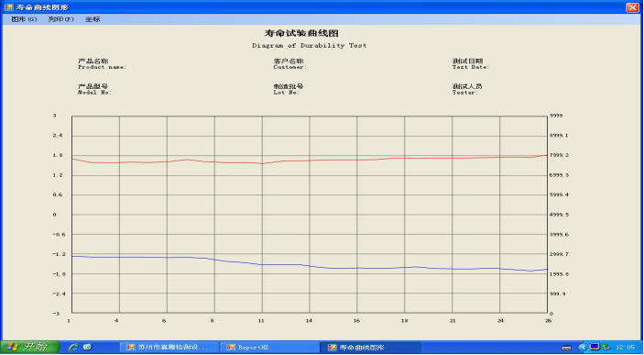Click the red curve on the chart

coord(310,160)
